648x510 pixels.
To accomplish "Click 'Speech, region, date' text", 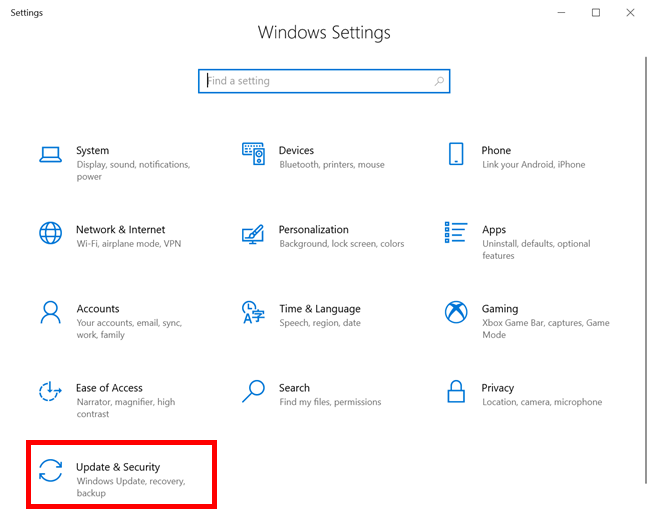I will (x=320, y=323).
